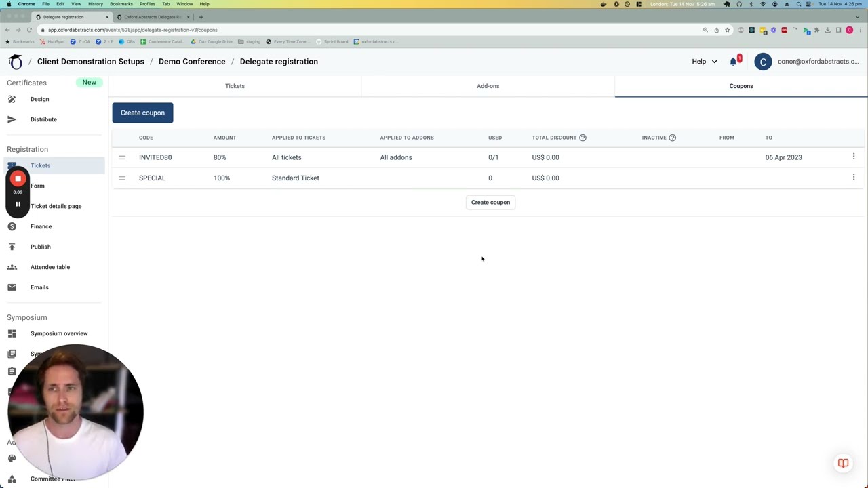Click drag handle of SPECIAL row
868x488 pixels.
(122, 178)
